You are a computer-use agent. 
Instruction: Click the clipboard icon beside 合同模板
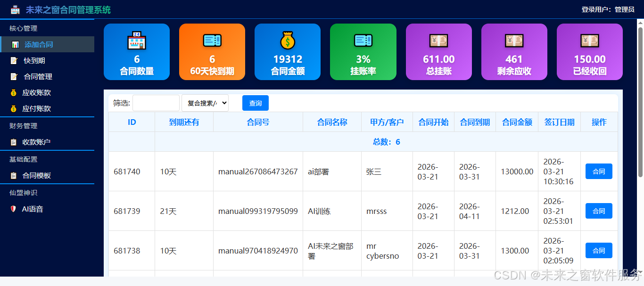[14, 175]
